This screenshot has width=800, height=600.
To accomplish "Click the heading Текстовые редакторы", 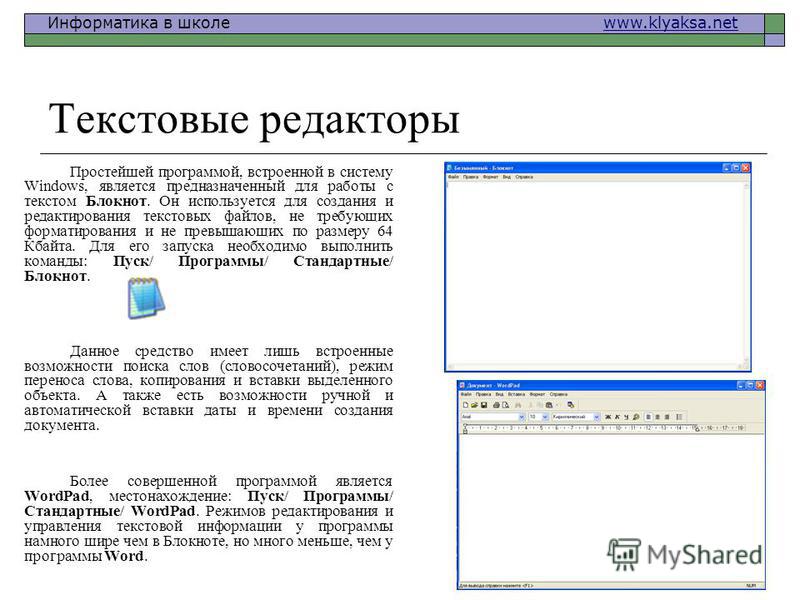I will click(x=254, y=119).
